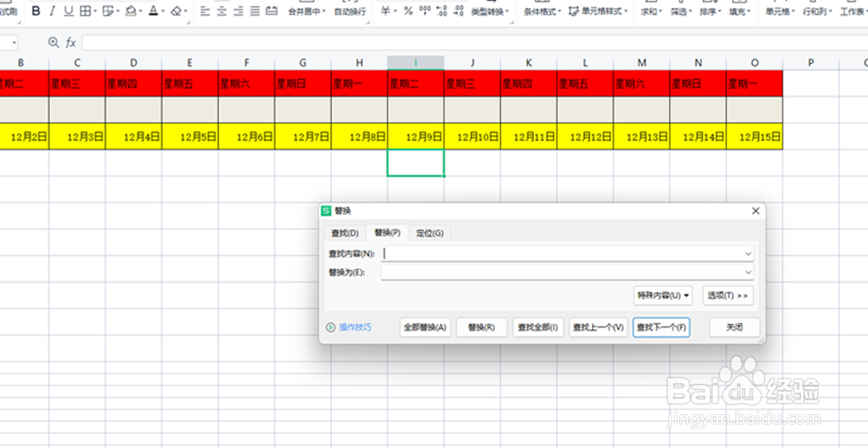Open insert function fx
Viewport: 868px width, 448px height.
[71, 43]
